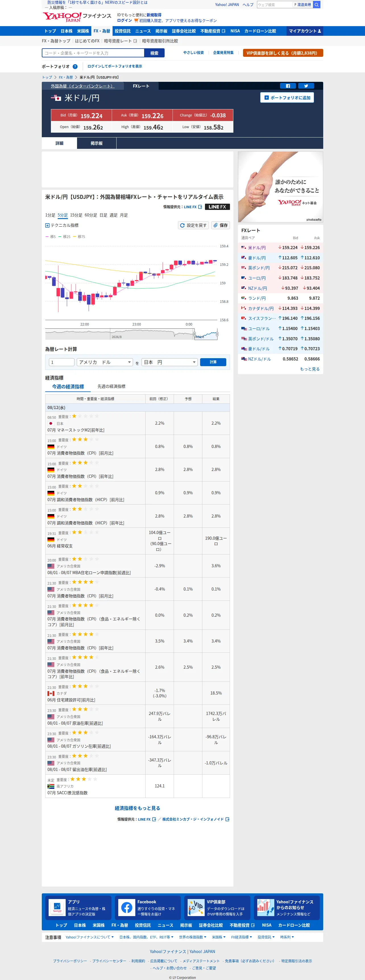This screenshot has height=980, width=365.
Task: Select the 週足 chart interval
Action: pos(113,215)
